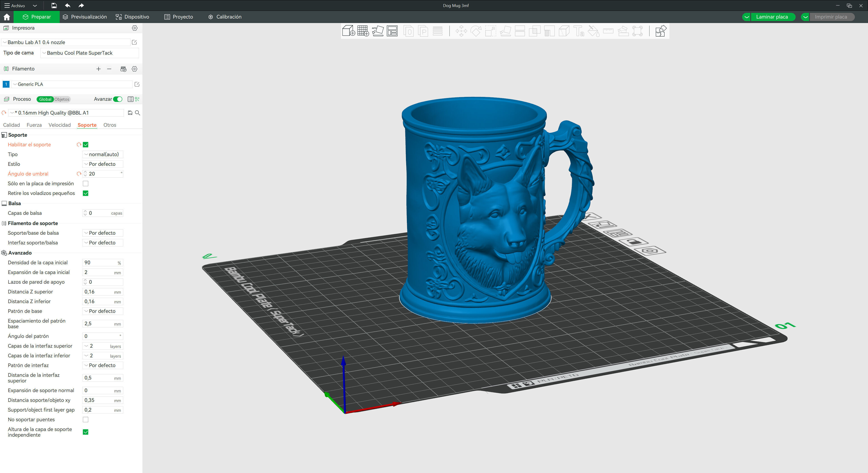The width and height of the screenshot is (868, 473).
Task: Click the Split to parts icon
Action: [423, 31]
